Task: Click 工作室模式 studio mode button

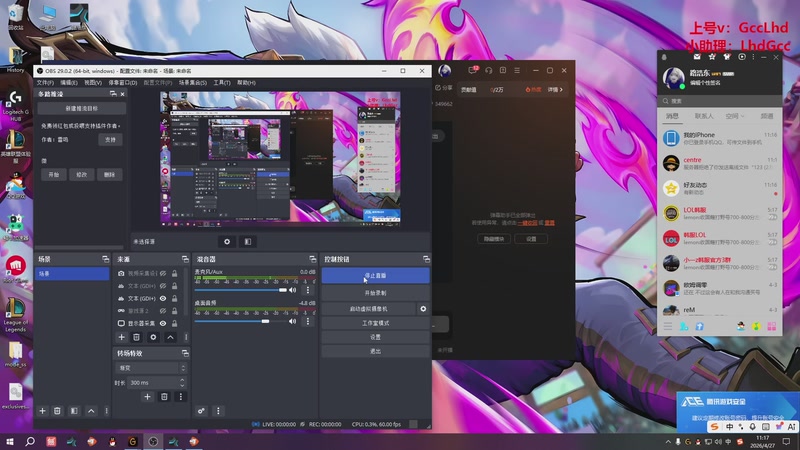Action: click(x=376, y=323)
